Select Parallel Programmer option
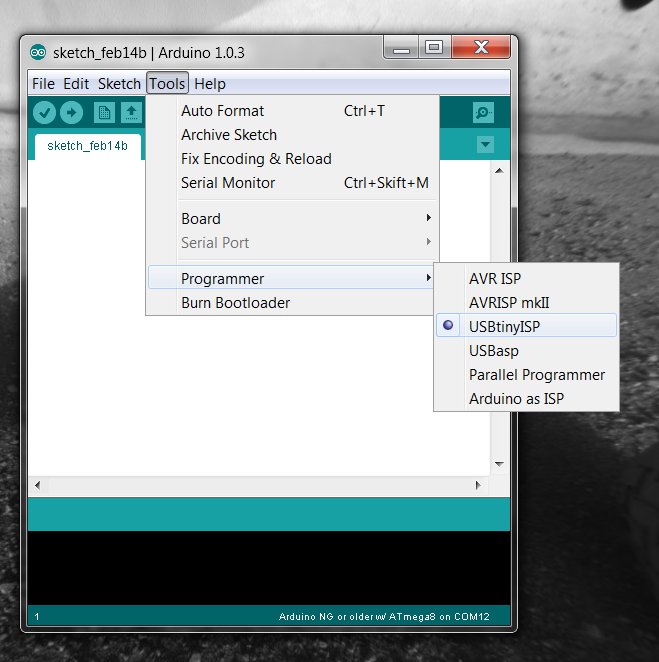 pyautogui.click(x=526, y=374)
